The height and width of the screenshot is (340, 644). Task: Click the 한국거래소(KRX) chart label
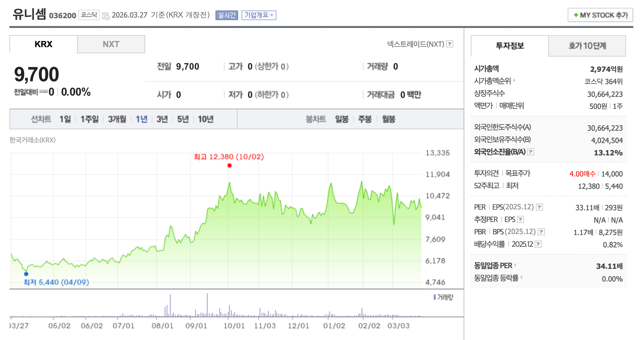pyautogui.click(x=32, y=140)
